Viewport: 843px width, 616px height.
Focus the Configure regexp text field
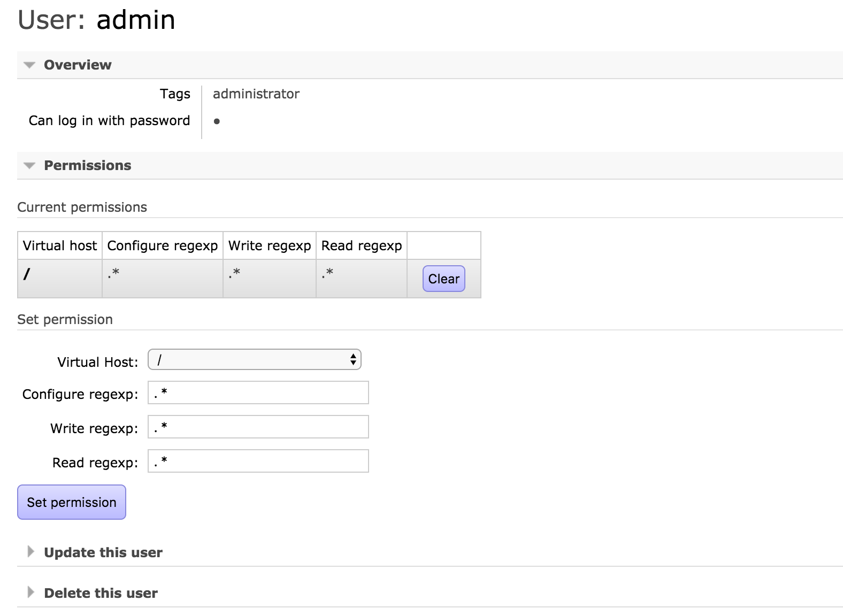(x=258, y=392)
